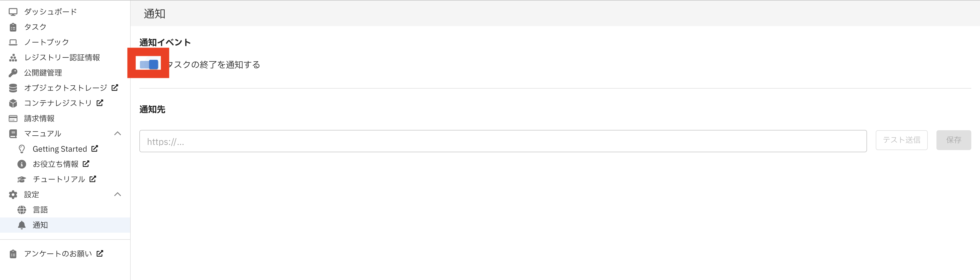Click the tutorial graduation cap icon
Screen dimensions: 980x280
22,179
